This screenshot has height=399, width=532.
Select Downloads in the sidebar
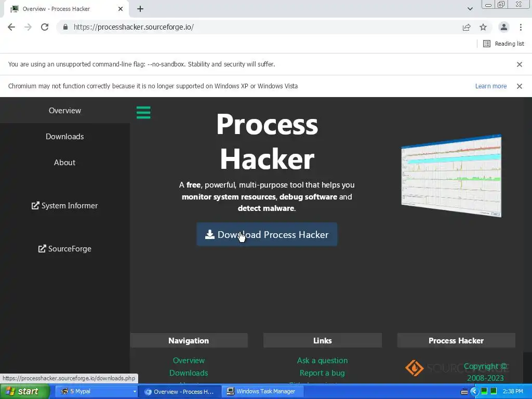(x=65, y=137)
